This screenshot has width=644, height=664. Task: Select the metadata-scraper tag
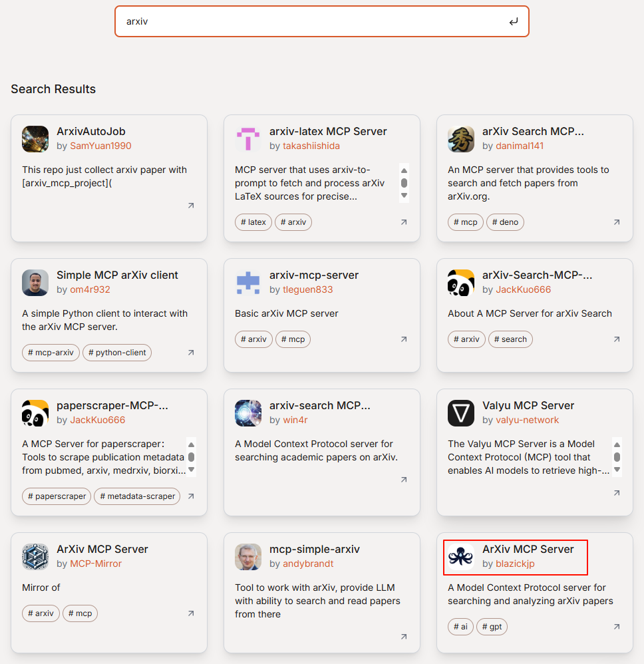coord(137,496)
